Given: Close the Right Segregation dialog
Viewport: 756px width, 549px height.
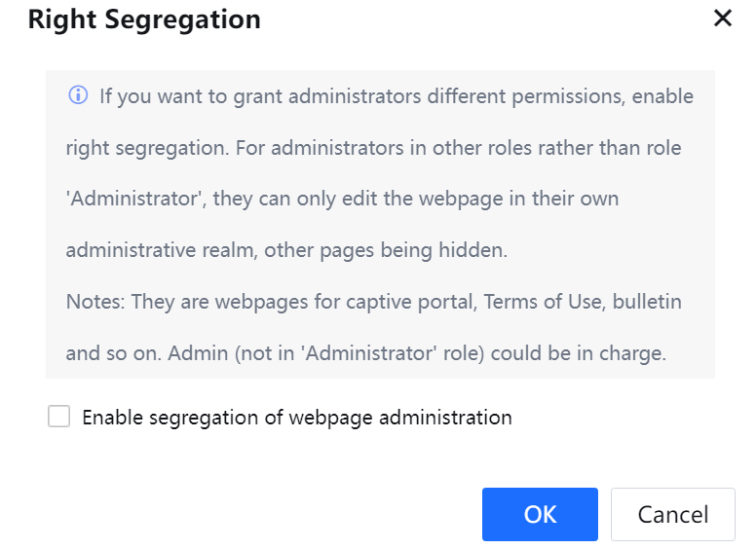Looking at the screenshot, I should (723, 18).
